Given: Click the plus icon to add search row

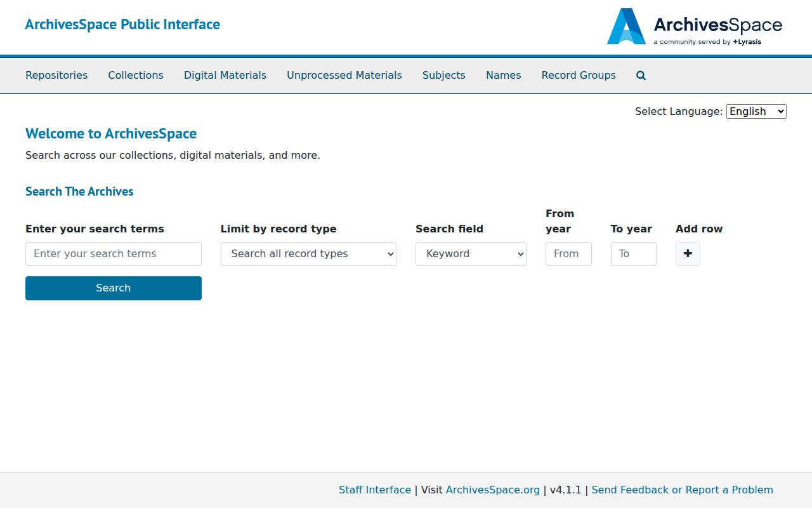Looking at the screenshot, I should (x=688, y=254).
